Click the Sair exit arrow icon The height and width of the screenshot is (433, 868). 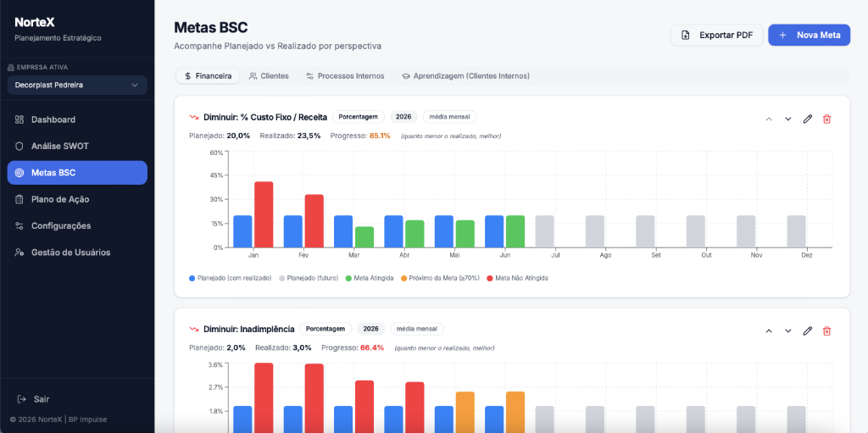tap(22, 398)
